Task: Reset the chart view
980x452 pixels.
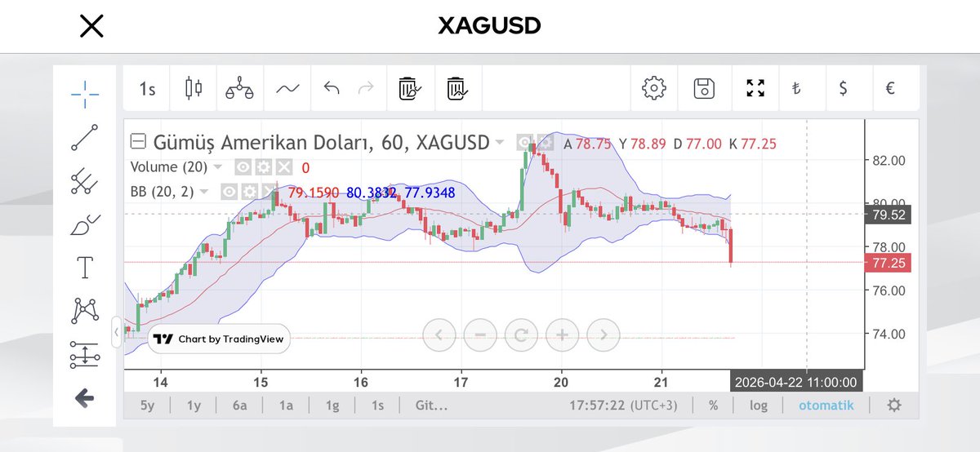Action: point(521,334)
